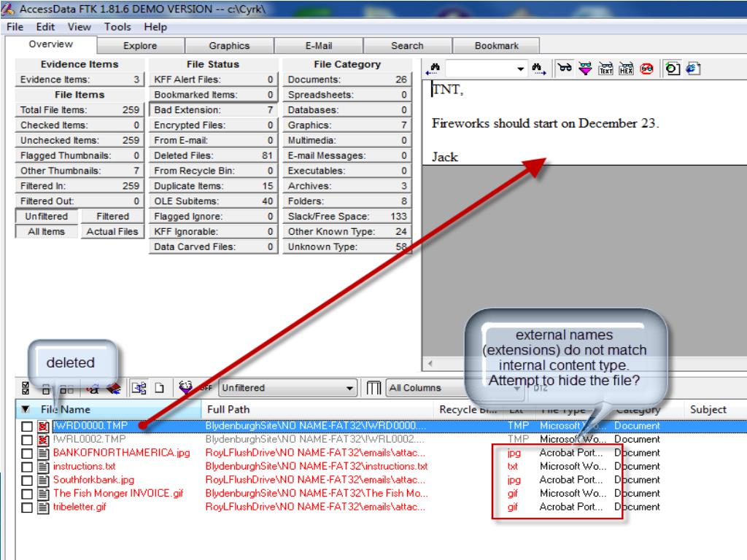Toggle the Actual Files button
This screenshot has height=560, width=747.
tap(112, 231)
